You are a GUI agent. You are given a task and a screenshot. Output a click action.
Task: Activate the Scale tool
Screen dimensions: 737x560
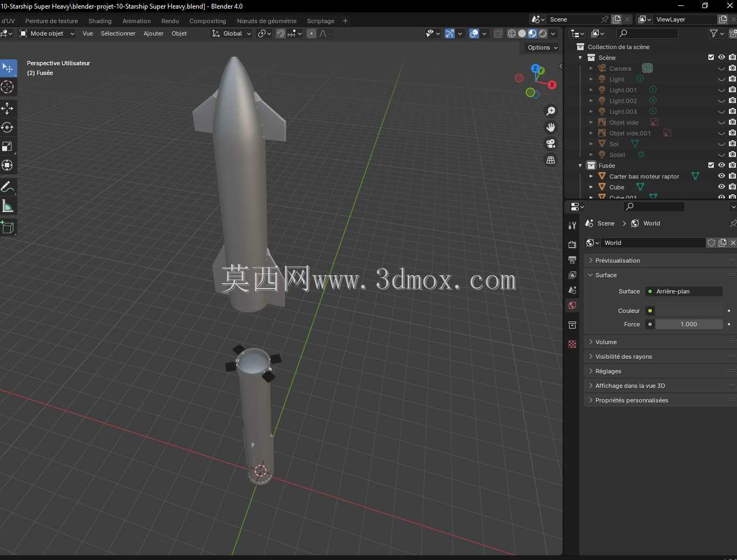click(x=7, y=146)
